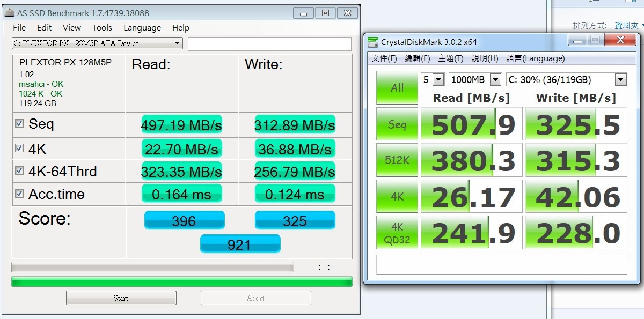Click the empty comment field in CrystalDiskMark
The width and height of the screenshot is (644, 319).
point(502,264)
